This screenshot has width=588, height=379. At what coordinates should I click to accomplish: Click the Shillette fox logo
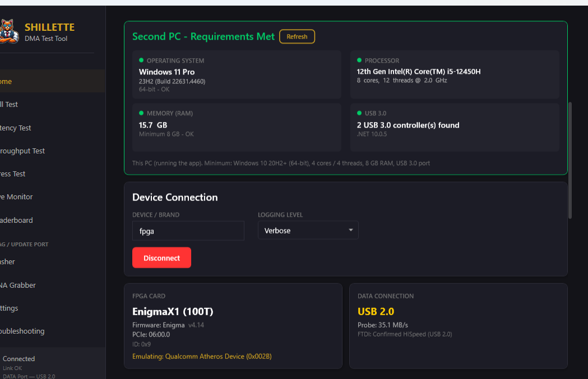9,31
